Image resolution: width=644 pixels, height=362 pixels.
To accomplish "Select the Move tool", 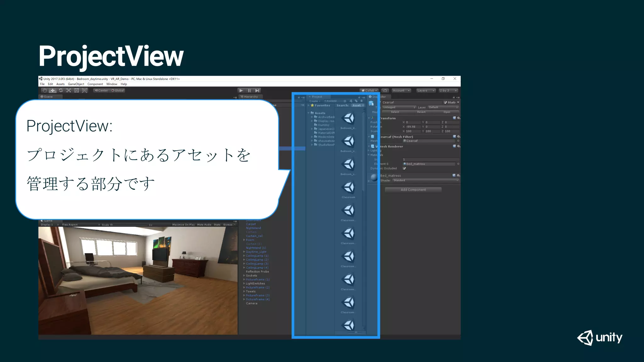I will click(x=53, y=90).
